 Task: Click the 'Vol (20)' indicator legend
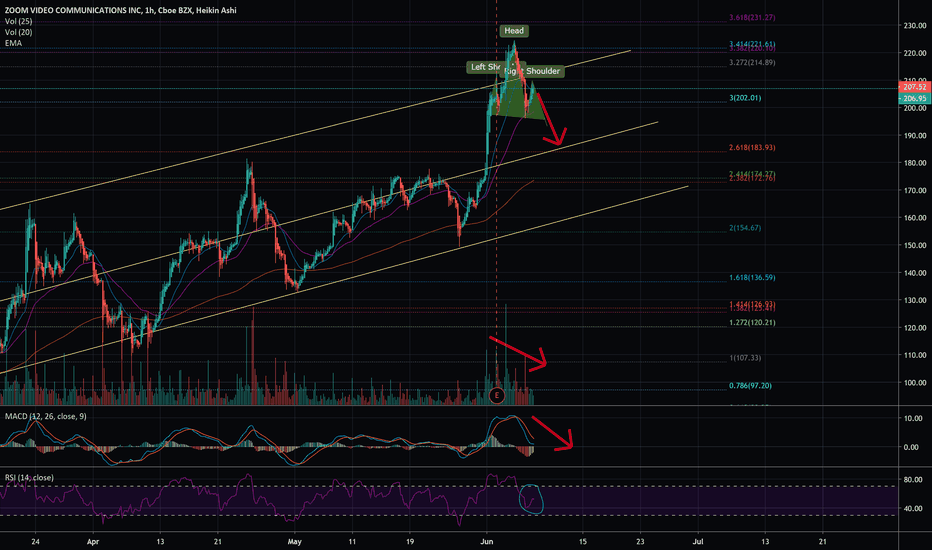[18, 32]
